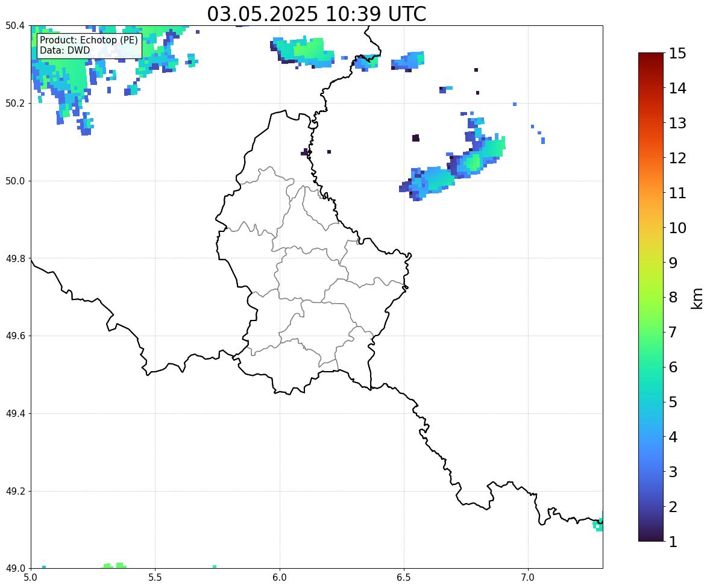Click the green colorbar section near 7 km
710x588 pixels.
[x=651, y=332]
